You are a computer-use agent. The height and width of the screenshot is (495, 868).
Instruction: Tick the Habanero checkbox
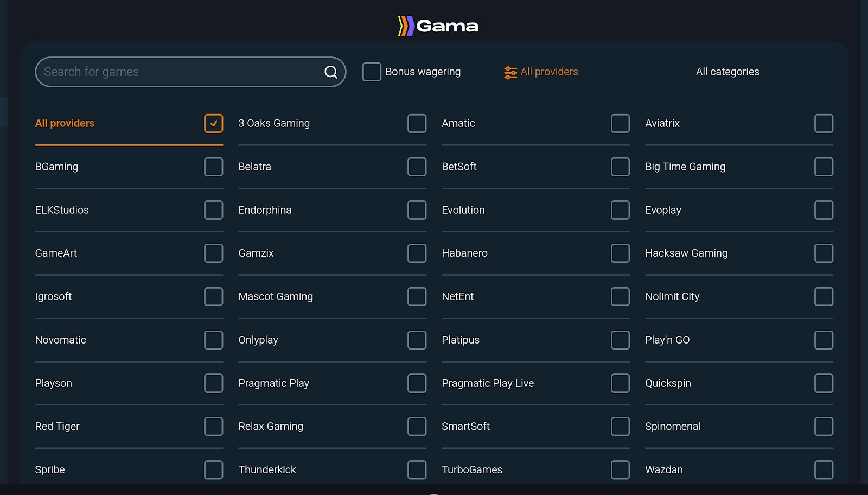pyautogui.click(x=621, y=253)
